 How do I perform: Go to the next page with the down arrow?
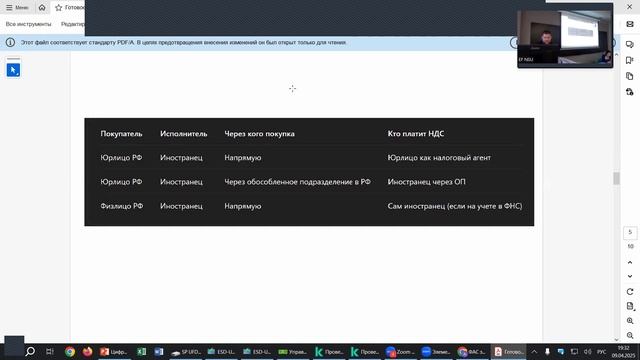point(630,276)
